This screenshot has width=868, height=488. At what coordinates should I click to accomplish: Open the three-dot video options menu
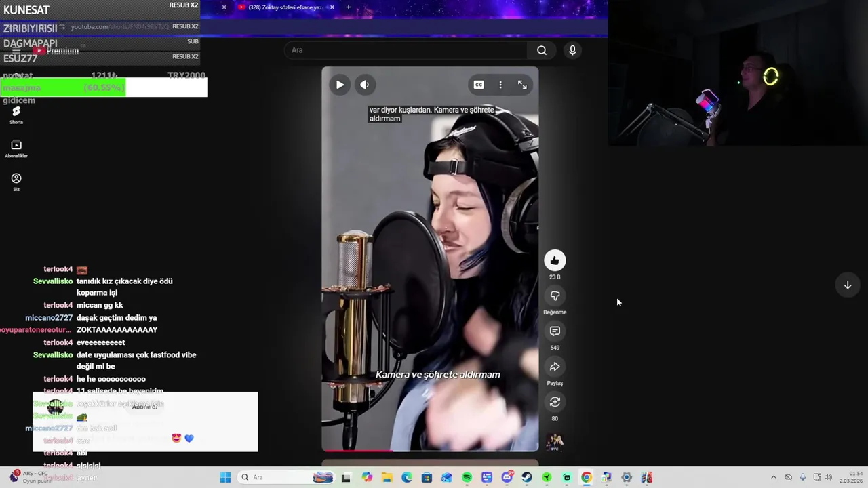(x=500, y=85)
